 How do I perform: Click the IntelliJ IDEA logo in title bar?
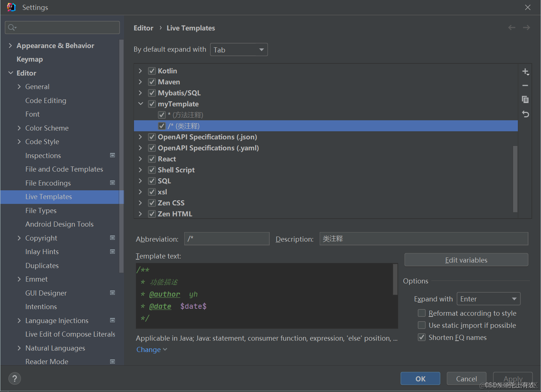click(11, 7)
